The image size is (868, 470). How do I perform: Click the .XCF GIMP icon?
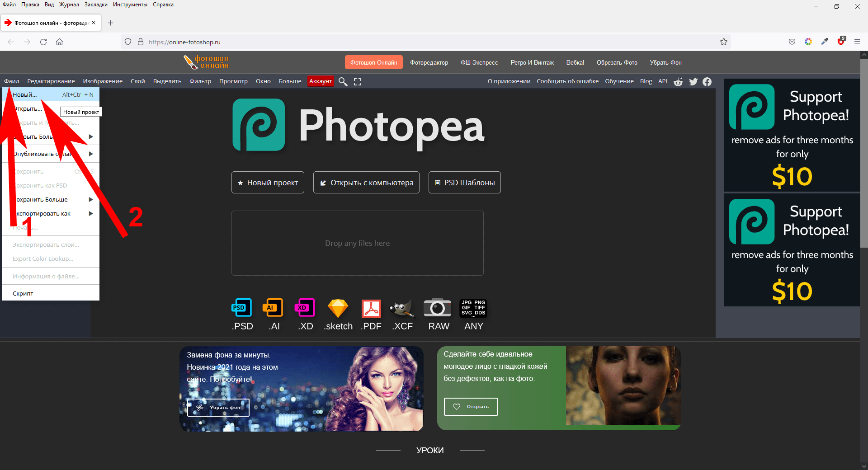[x=402, y=309]
